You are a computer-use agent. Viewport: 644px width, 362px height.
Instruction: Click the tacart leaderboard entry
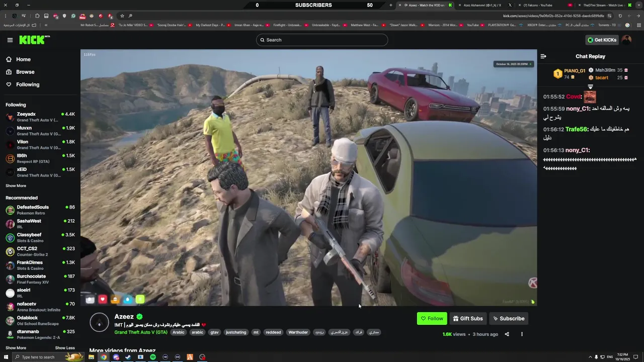click(x=608, y=77)
